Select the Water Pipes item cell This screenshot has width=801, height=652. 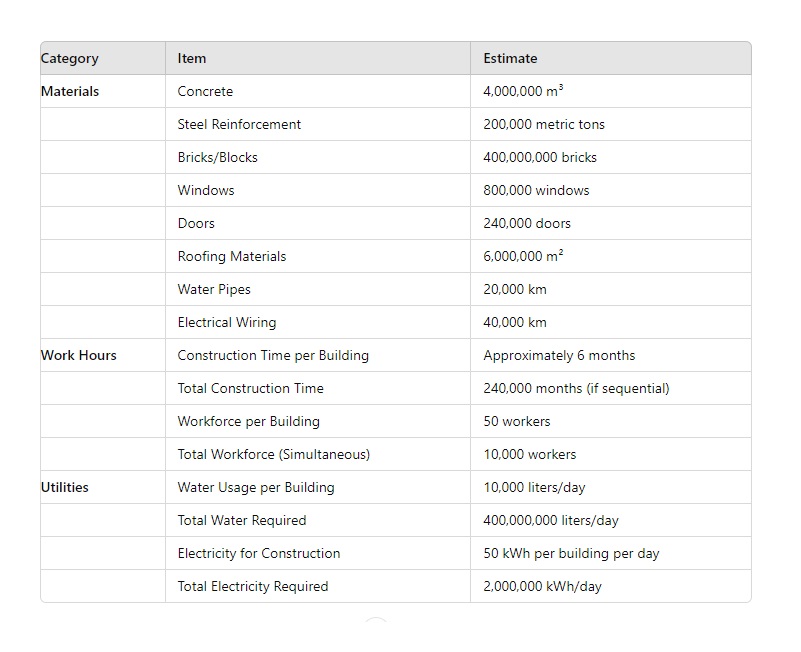click(x=214, y=289)
